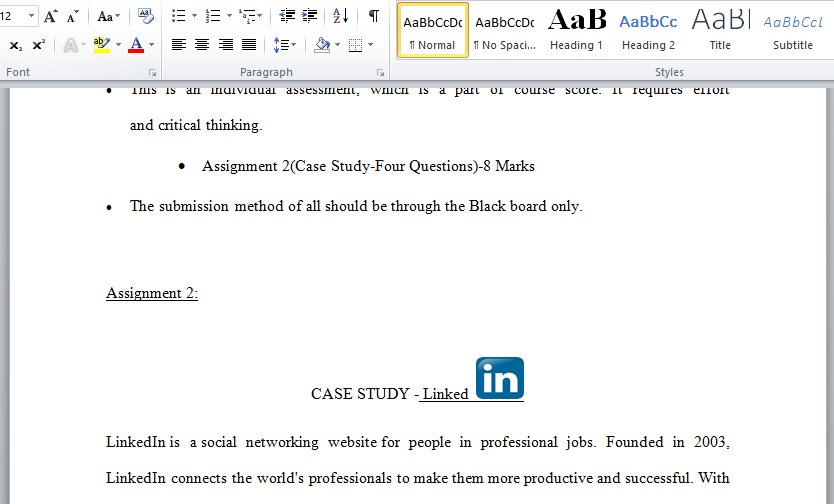Open the Shading color dropdown arrow
The image size is (834, 504).
338,45
